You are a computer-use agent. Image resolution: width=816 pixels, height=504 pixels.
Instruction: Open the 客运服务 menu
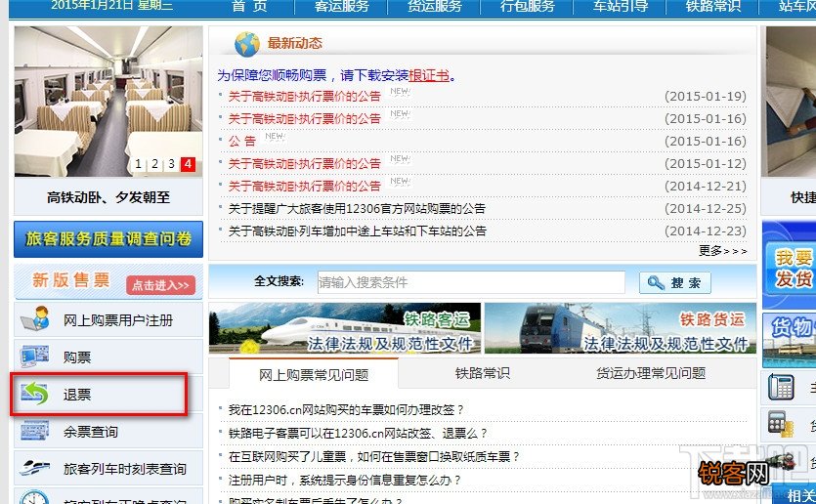click(341, 6)
